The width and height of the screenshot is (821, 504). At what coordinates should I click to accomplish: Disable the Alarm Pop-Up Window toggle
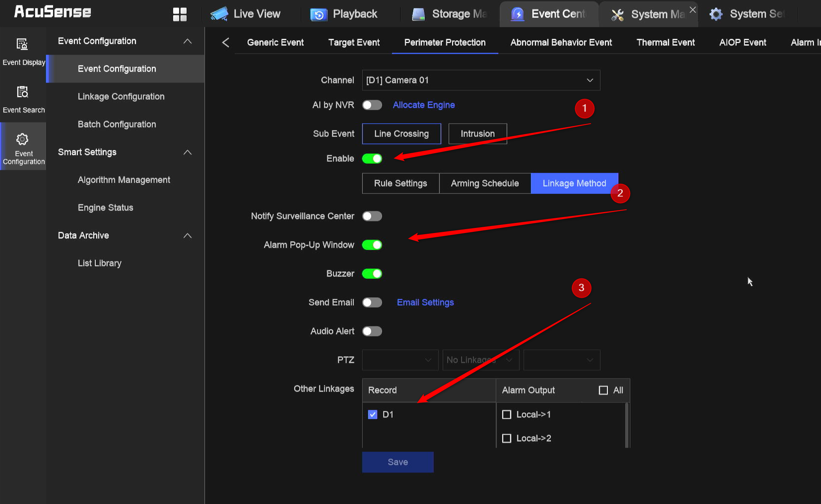(372, 245)
